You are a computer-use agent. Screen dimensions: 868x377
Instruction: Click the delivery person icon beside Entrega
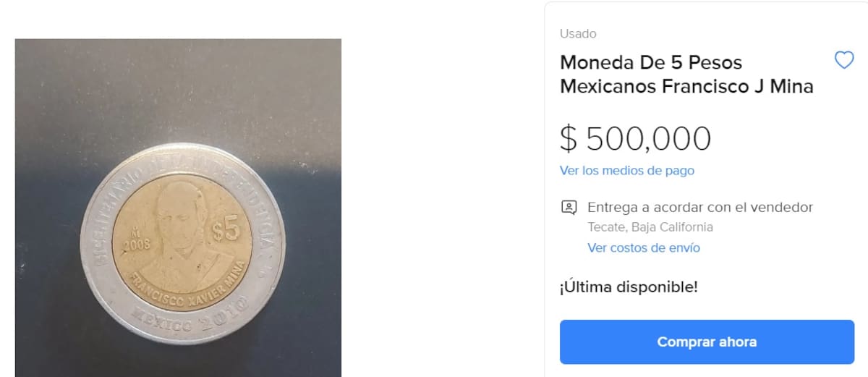(x=569, y=208)
